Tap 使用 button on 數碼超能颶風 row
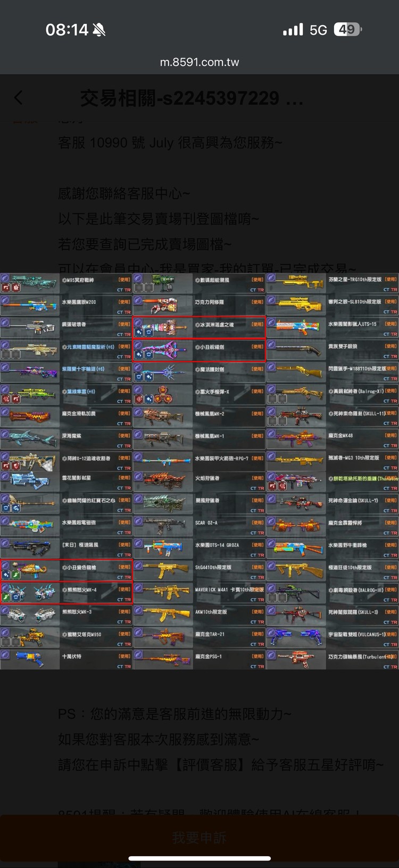399x868 pixels. click(x=257, y=280)
